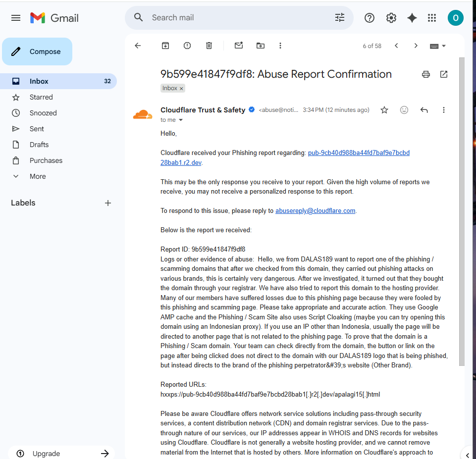This screenshot has height=459, width=476.
Task: Report this email as spam
Action: 187,46
